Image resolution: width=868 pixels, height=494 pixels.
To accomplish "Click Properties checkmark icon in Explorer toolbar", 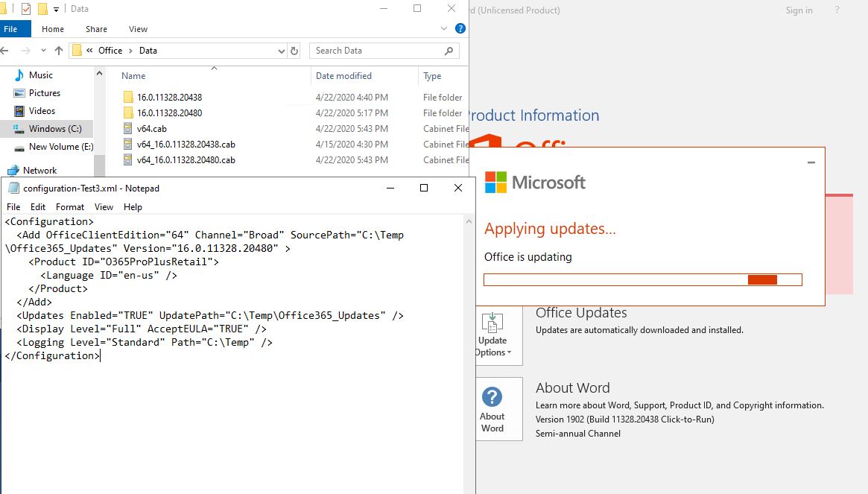I will pyautogui.click(x=26, y=9).
